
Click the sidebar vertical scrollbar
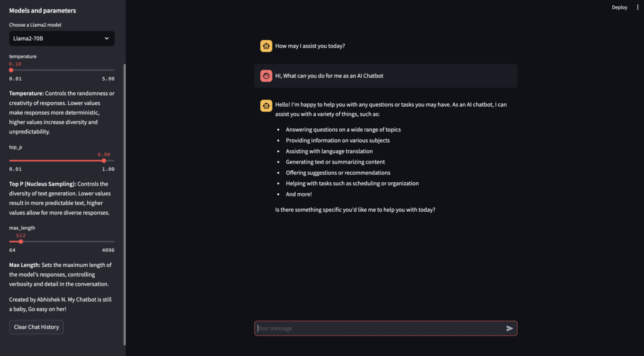[124, 204]
